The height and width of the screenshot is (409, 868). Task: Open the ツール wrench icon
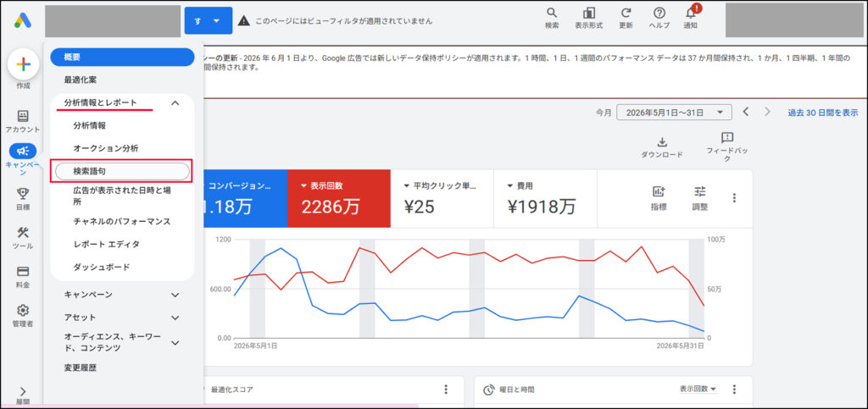tap(23, 232)
